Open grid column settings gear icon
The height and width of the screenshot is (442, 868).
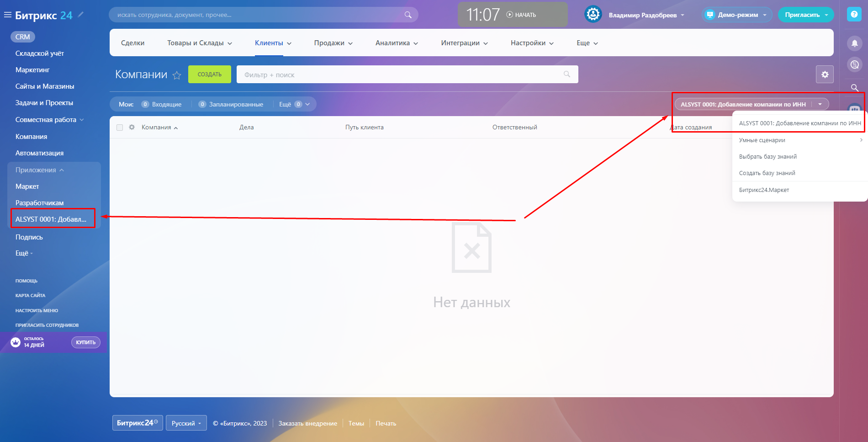tap(132, 127)
